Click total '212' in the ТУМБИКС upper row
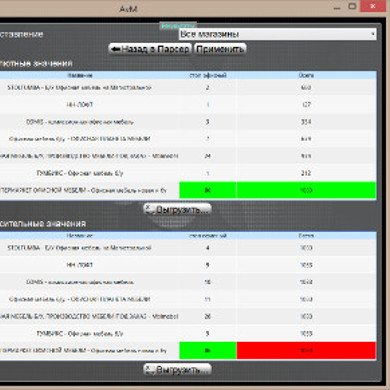The width and height of the screenshot is (390, 390). coord(306,173)
